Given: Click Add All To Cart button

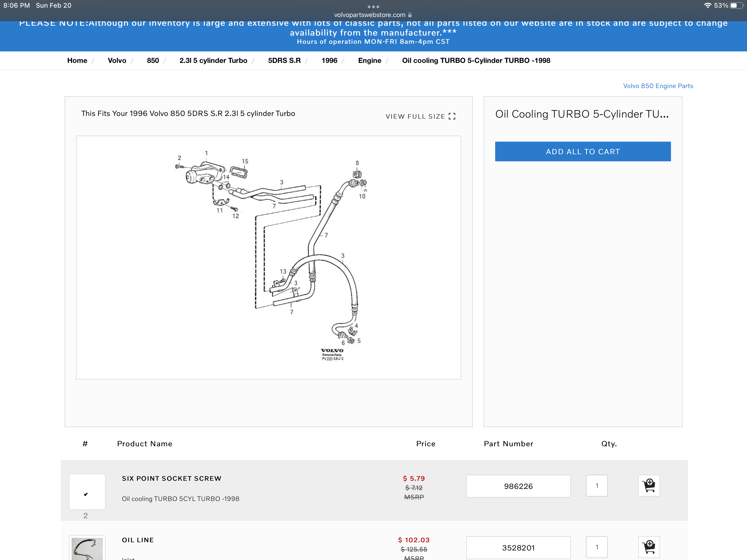Looking at the screenshot, I should [583, 152].
